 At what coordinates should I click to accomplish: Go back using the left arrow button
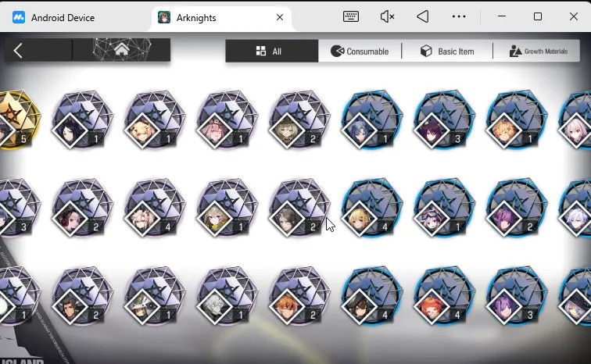[18, 51]
